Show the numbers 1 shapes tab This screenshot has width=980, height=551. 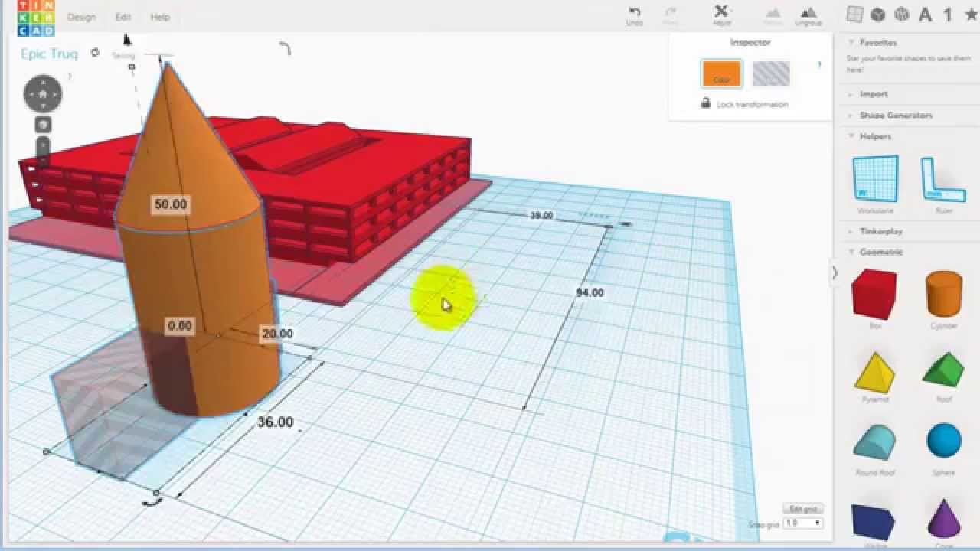tap(948, 15)
